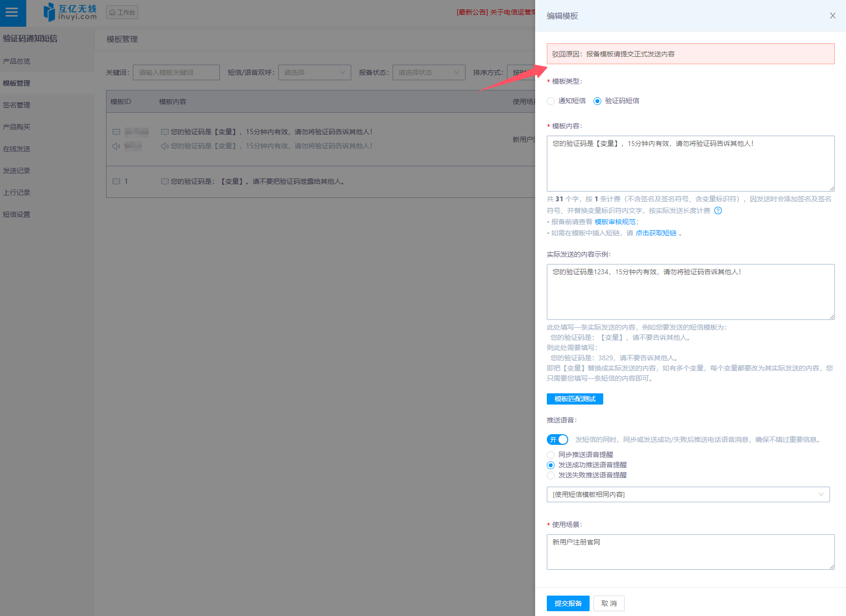
Task: Close the 编辑模板 panel with X
Action: pos(832,16)
